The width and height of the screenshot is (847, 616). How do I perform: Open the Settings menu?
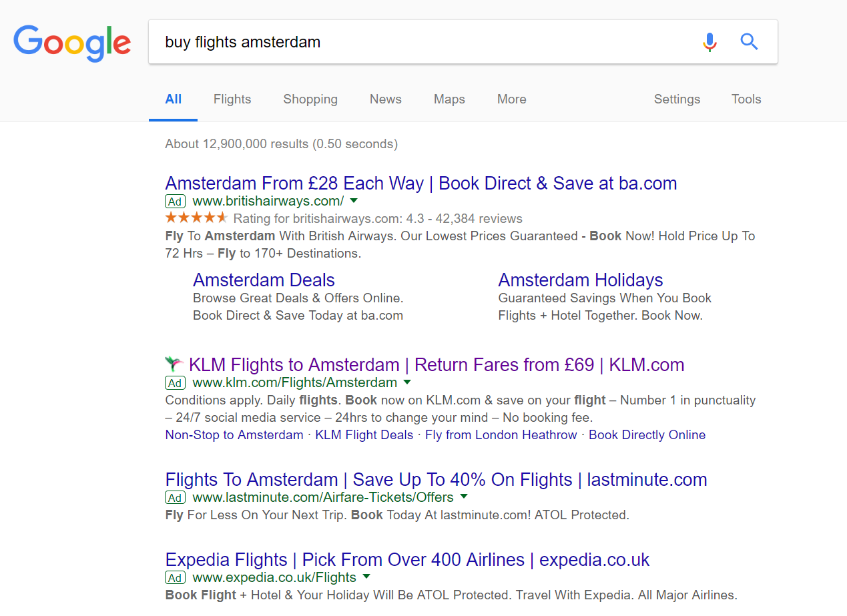pos(677,99)
